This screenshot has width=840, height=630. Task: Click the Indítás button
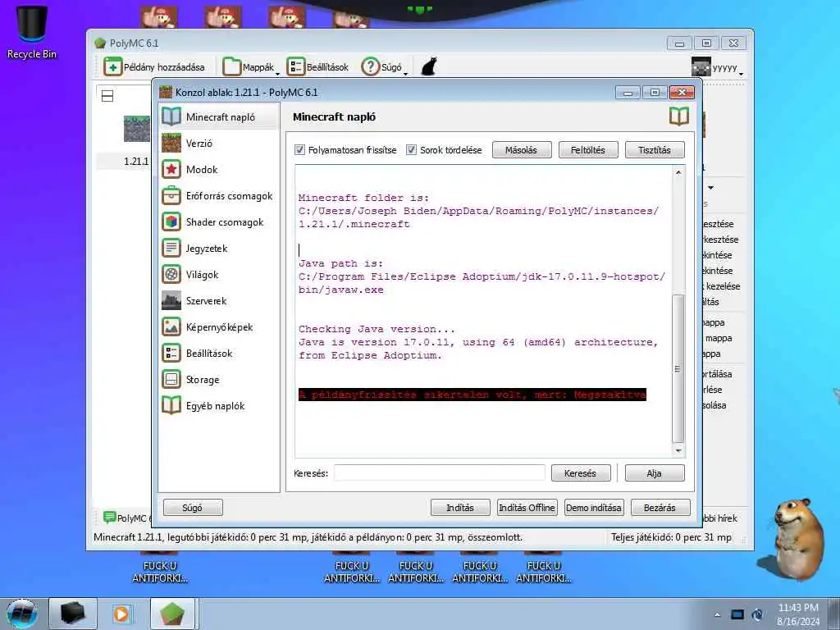point(460,507)
